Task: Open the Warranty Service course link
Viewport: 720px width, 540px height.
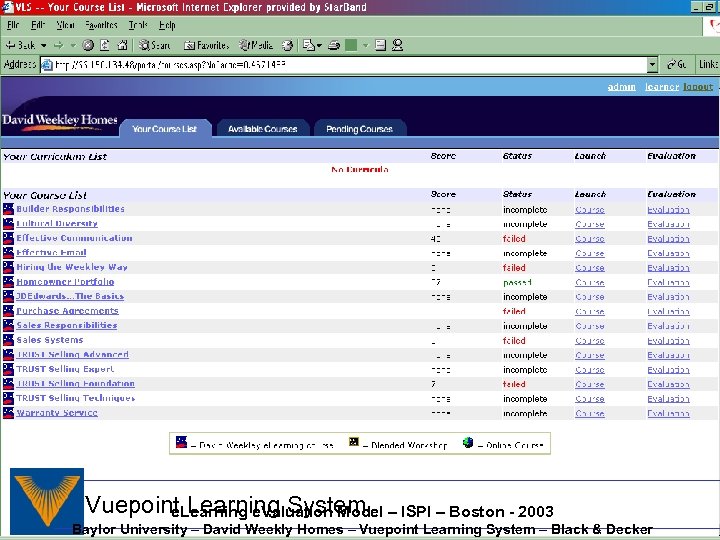Action: point(57,413)
